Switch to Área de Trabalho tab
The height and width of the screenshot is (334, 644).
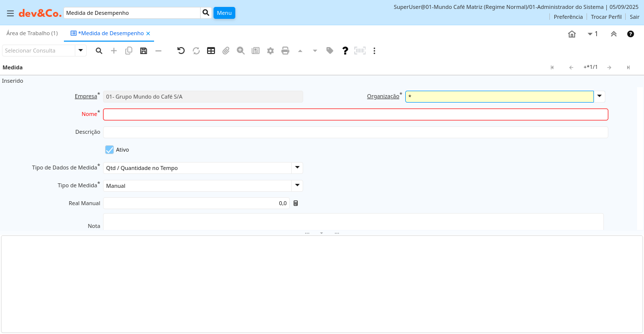pos(32,33)
